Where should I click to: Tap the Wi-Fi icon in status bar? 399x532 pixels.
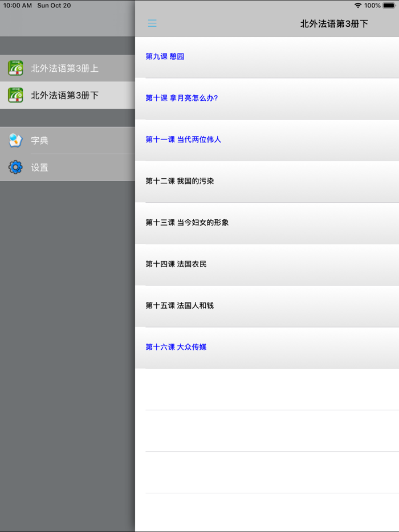(x=357, y=5)
